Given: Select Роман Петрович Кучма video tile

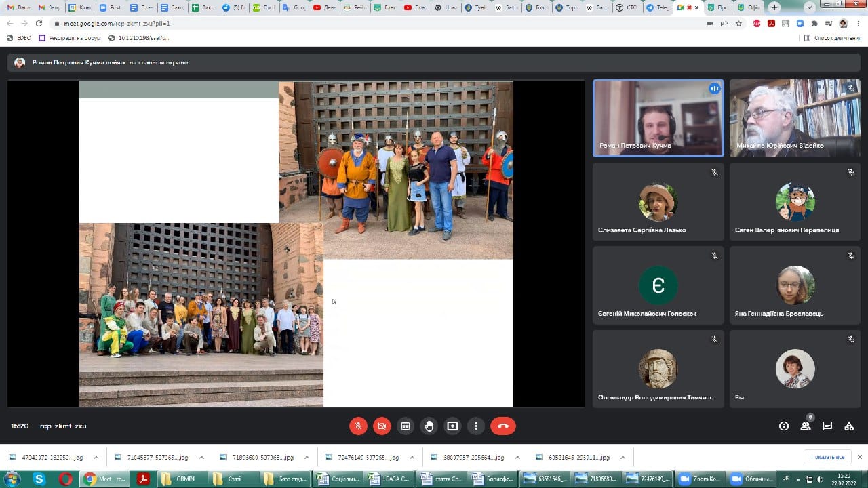Looking at the screenshot, I should pyautogui.click(x=658, y=119).
